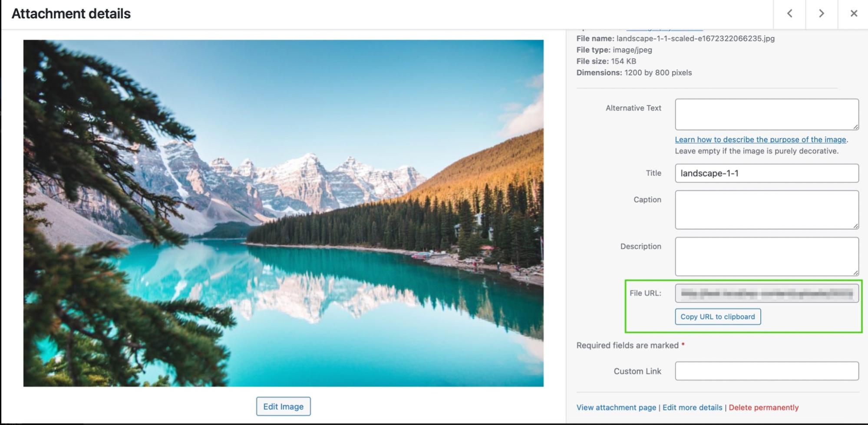Image resolution: width=868 pixels, height=425 pixels.
Task: Click the Attachment details heading
Action: point(71,14)
